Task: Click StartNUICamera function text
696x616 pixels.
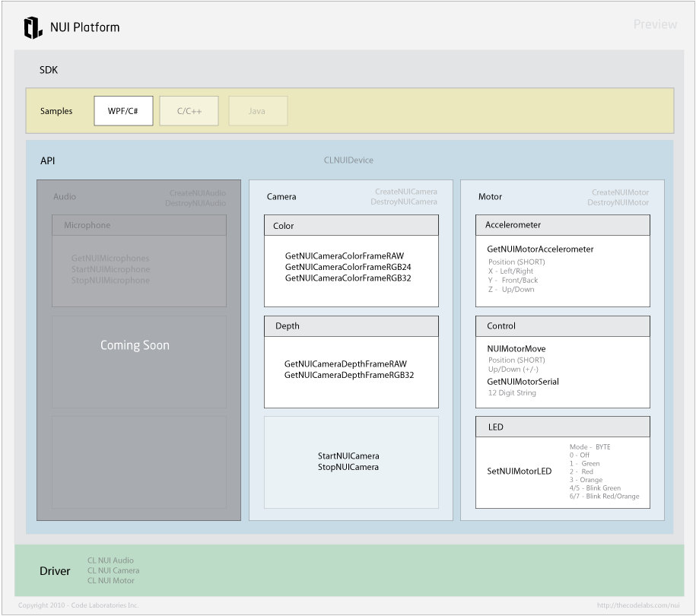Action: 348,456
